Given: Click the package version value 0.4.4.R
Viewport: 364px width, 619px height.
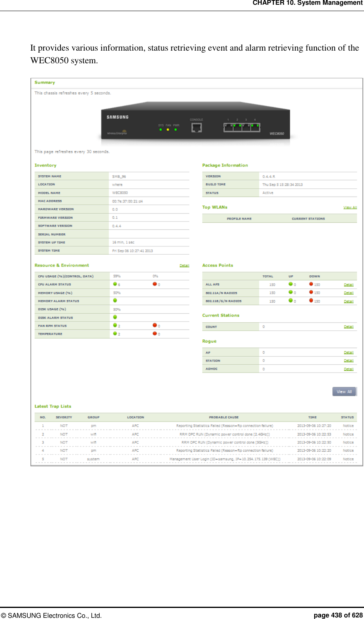Looking at the screenshot, I should (269, 176).
